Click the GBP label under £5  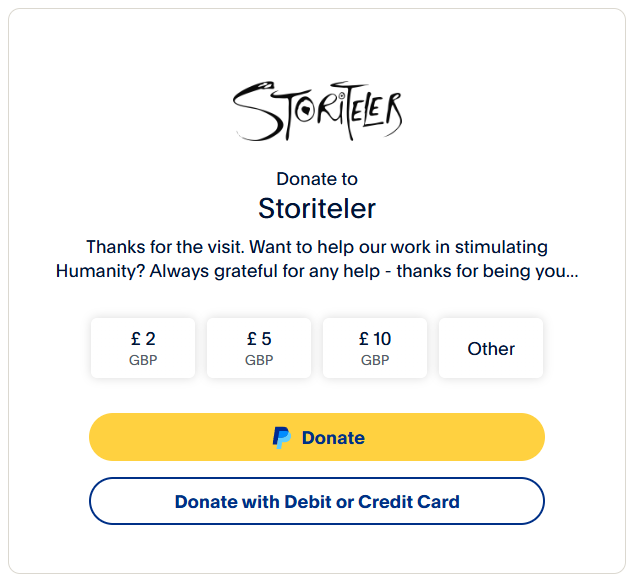(259, 361)
